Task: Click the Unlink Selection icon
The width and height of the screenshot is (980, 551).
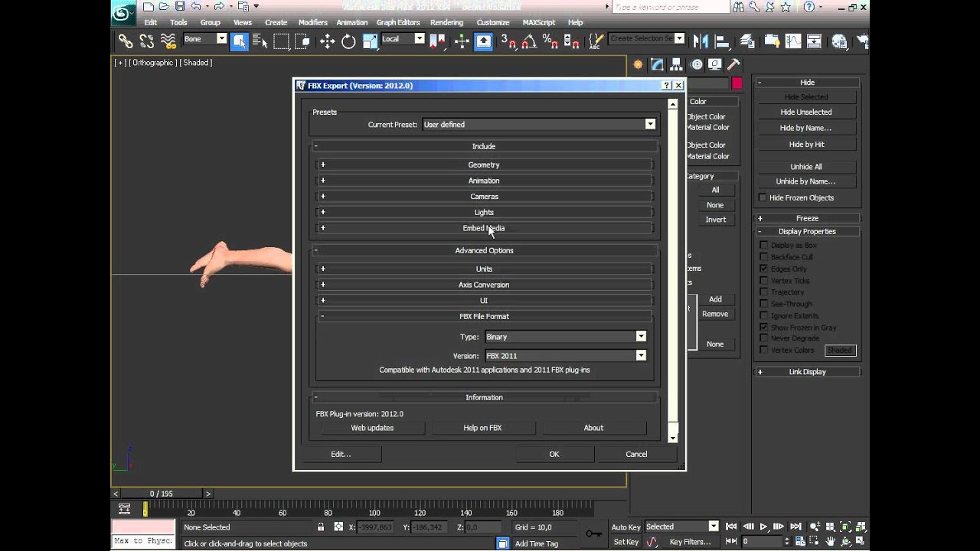Action: click(x=147, y=41)
